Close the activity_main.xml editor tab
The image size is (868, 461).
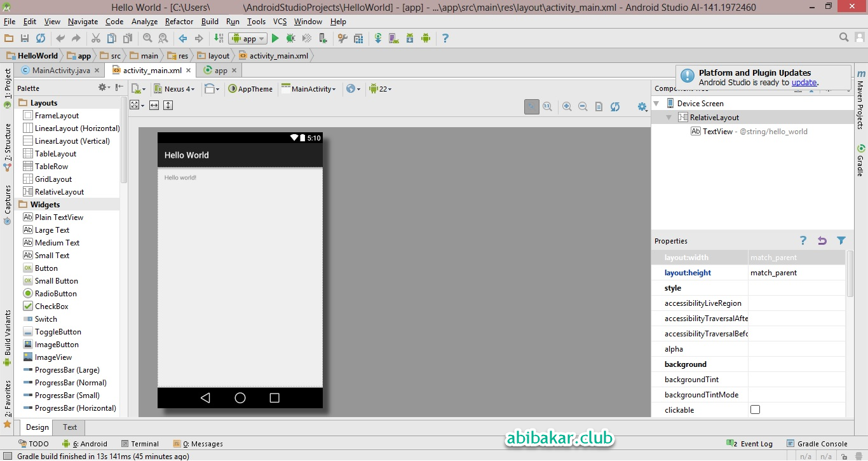click(x=188, y=71)
